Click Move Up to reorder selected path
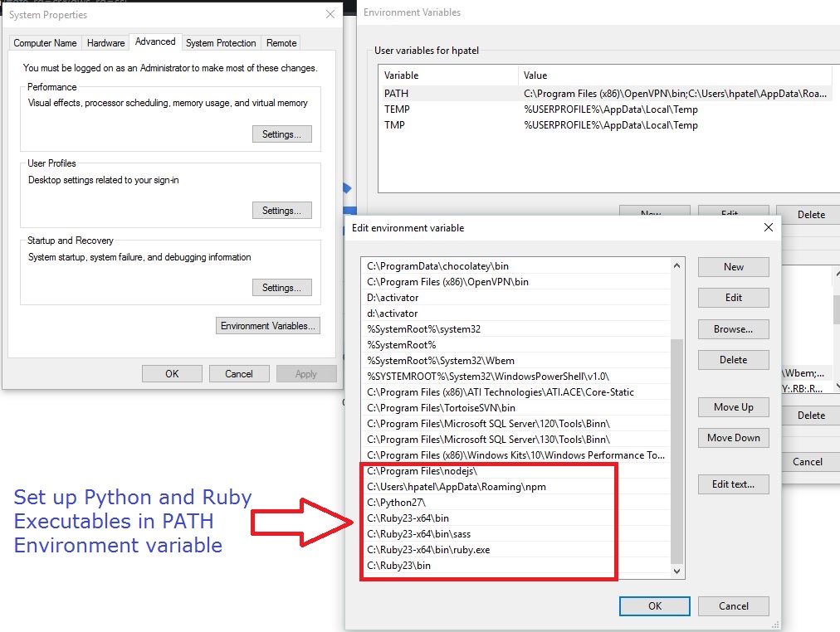The width and height of the screenshot is (840, 632). click(x=733, y=406)
